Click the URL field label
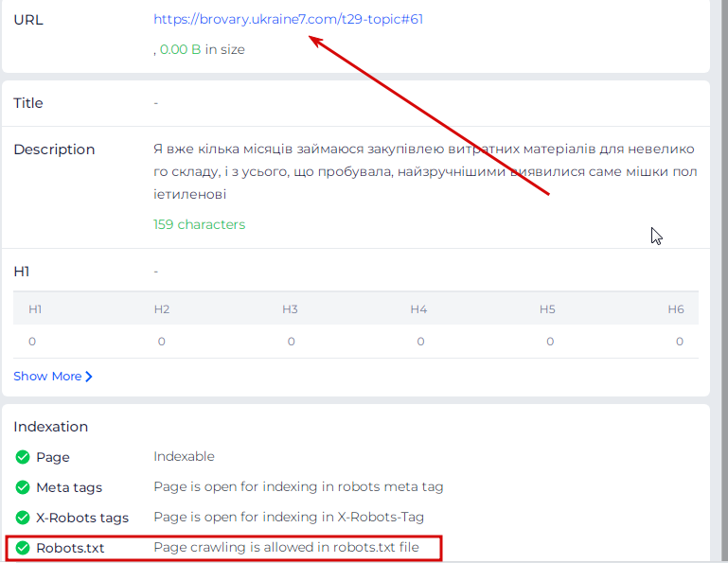 28,21
